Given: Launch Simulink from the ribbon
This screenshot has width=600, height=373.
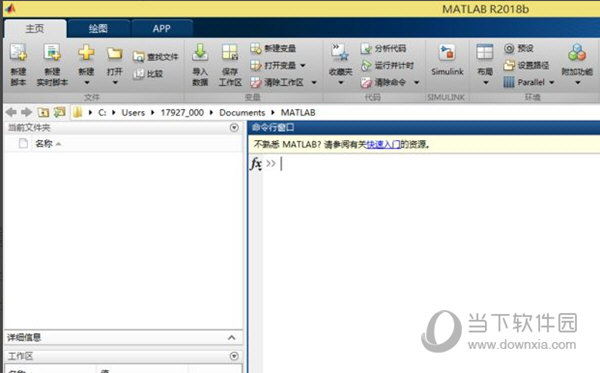Looking at the screenshot, I should [447, 60].
